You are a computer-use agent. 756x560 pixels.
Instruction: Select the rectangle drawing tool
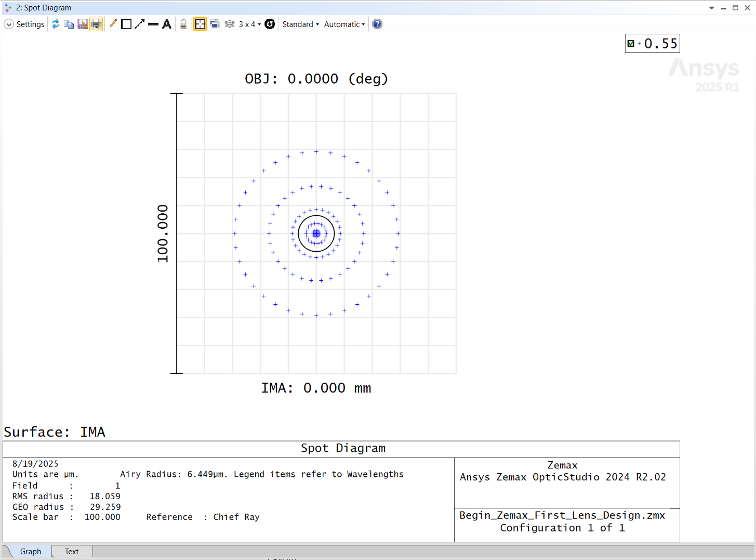coord(126,24)
